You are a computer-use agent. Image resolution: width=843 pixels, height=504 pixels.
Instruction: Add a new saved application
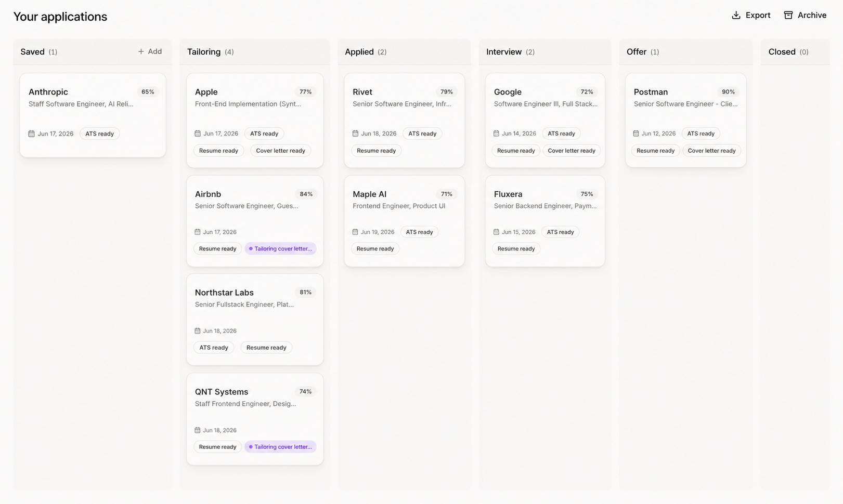150,51
